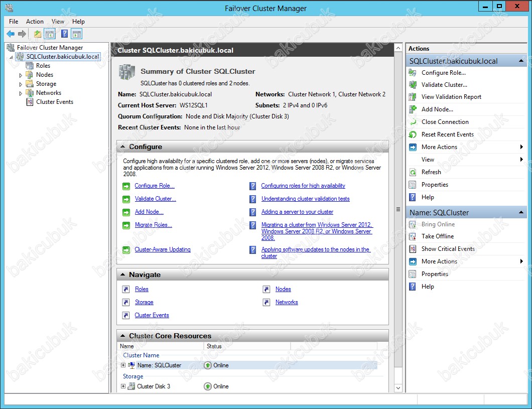This screenshot has width=532, height=409.
Task: Click Properties under Name: SQLCluster actions
Action: pos(435,274)
